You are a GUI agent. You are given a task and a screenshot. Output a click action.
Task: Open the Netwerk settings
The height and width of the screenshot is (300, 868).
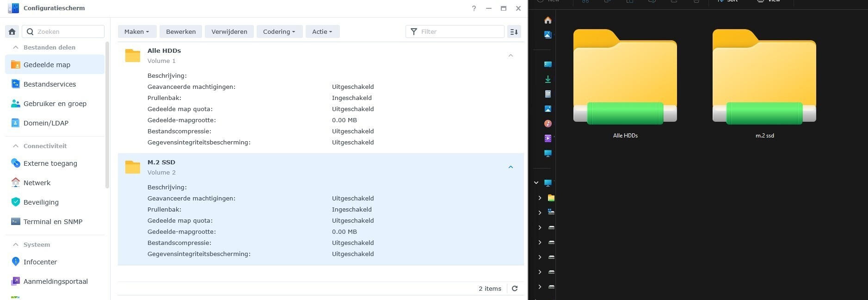pos(55,183)
